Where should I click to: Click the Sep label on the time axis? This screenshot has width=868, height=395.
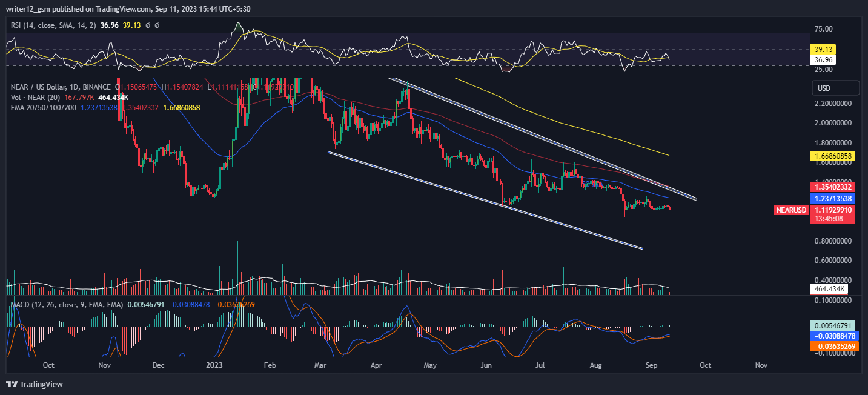coord(651,365)
